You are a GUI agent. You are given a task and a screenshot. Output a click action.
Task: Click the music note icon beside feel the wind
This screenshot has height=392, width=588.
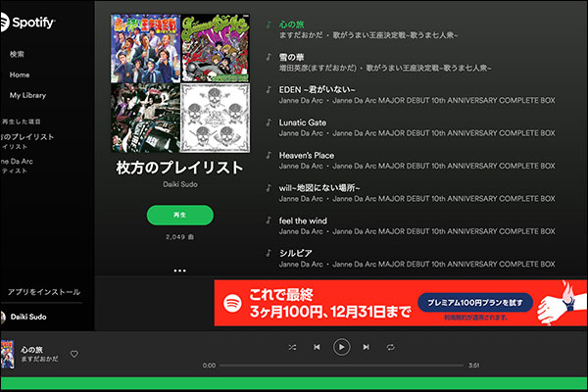[x=269, y=220]
